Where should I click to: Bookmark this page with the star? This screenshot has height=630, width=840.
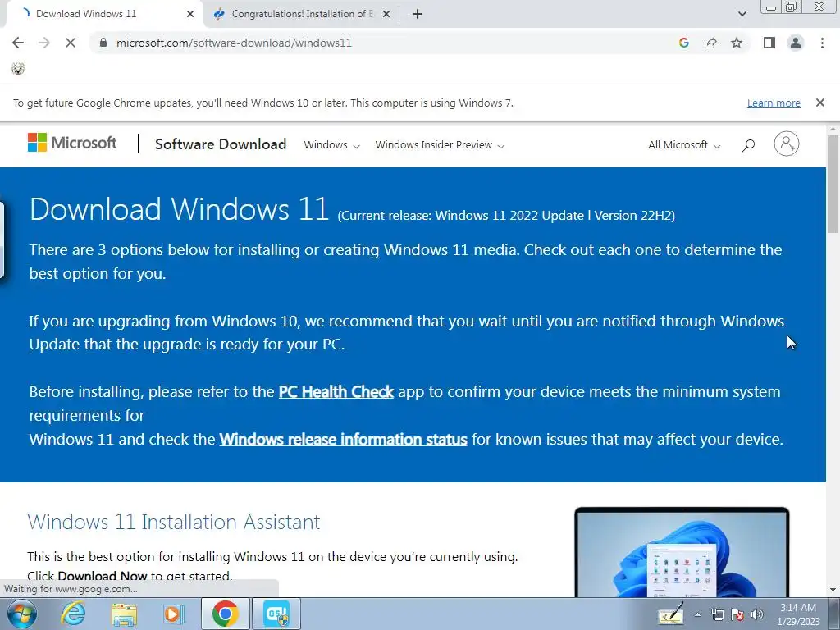click(737, 43)
